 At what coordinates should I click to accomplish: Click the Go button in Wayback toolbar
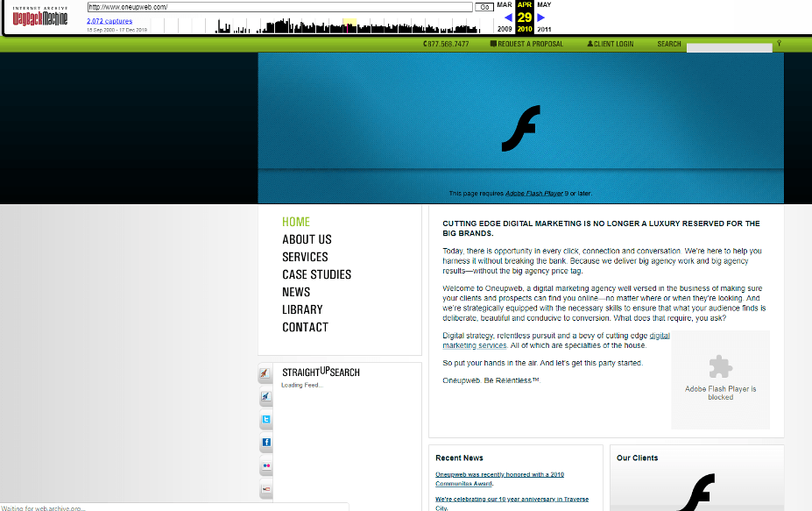484,7
